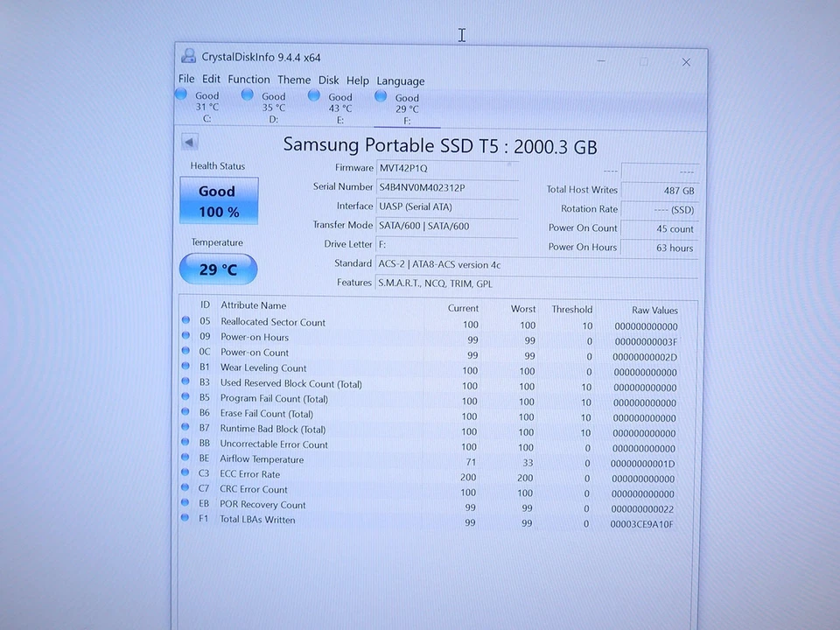Image resolution: width=840 pixels, height=630 pixels.
Task: Toggle the status dot for CRC Error Count
Action: (185, 490)
